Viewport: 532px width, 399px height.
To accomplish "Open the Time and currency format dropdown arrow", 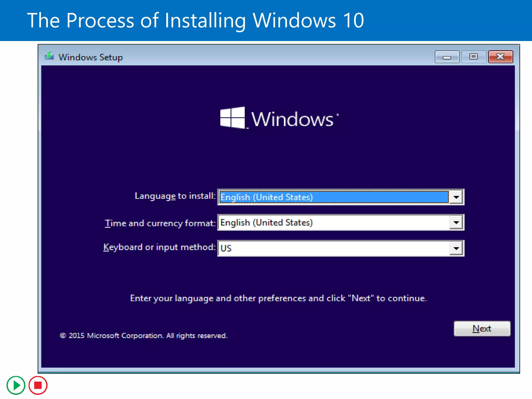I will (456, 223).
